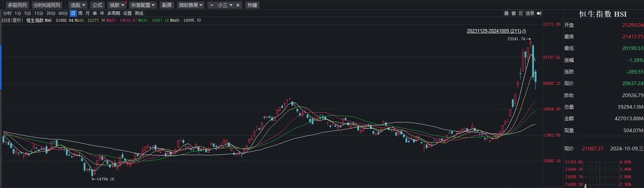The image size is (644, 188).
Task: Click the 分时K线同列 button
Action: click(46, 5)
